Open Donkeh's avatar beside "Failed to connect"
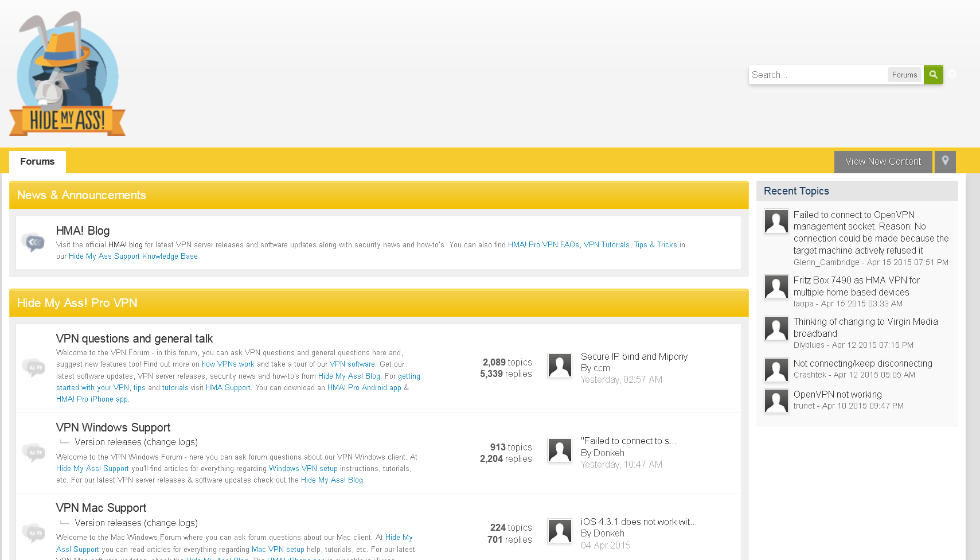The width and height of the screenshot is (980, 560). (560, 450)
